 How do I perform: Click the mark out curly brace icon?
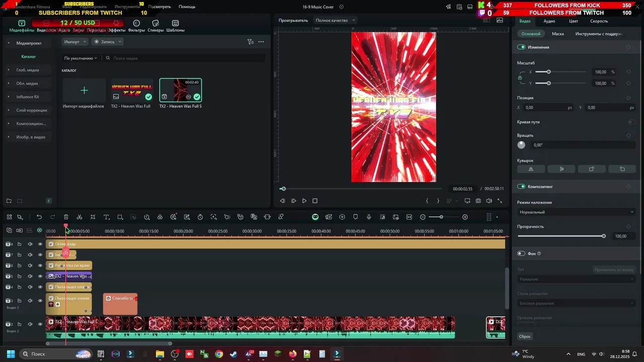click(x=438, y=201)
